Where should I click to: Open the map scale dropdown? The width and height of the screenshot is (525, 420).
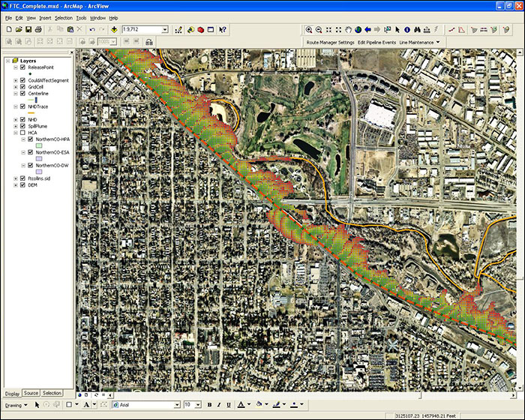[x=165, y=30]
